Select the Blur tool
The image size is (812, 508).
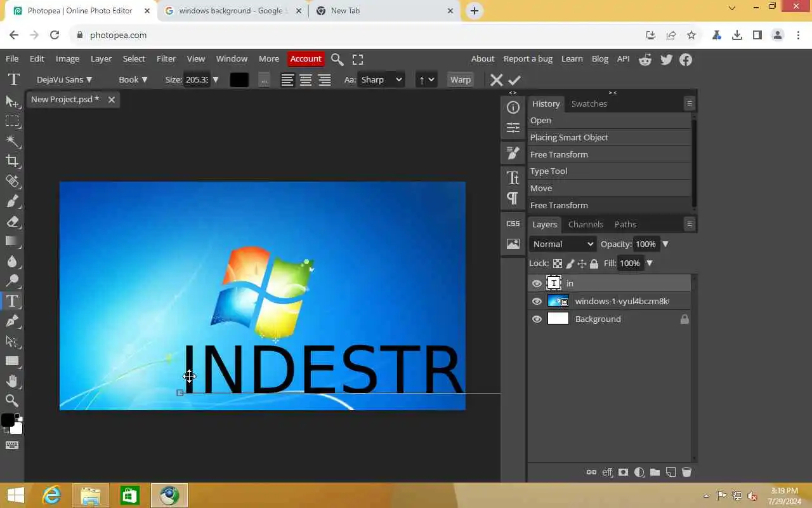pos(12,261)
